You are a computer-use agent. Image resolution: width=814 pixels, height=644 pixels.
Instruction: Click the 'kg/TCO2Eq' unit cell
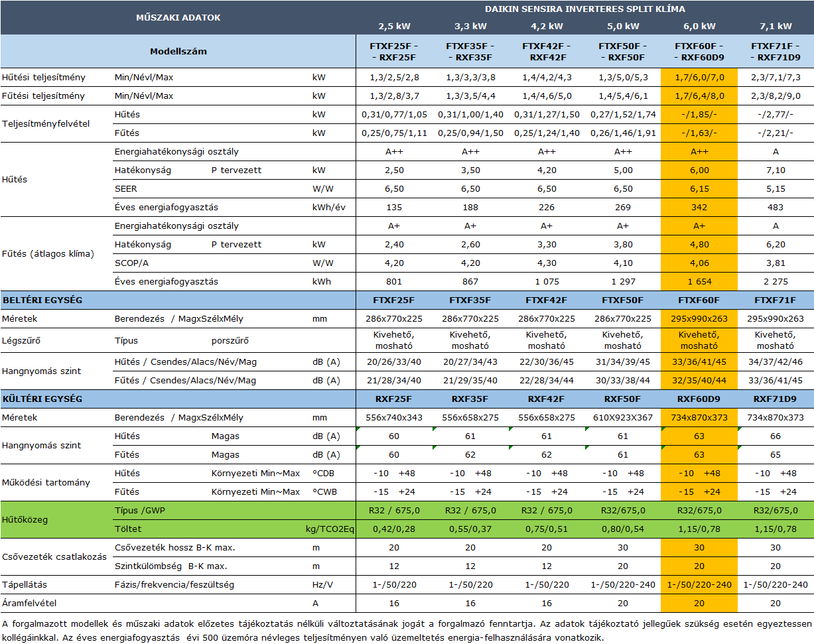pos(331,529)
